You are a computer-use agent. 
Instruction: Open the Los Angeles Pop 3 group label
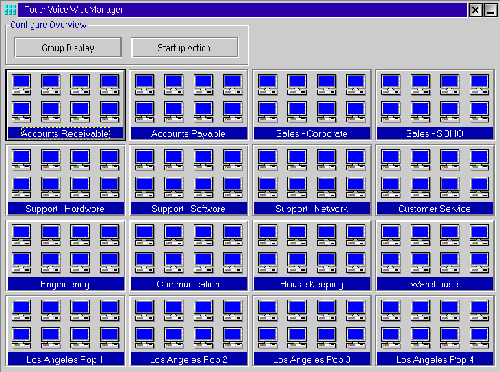(312, 359)
